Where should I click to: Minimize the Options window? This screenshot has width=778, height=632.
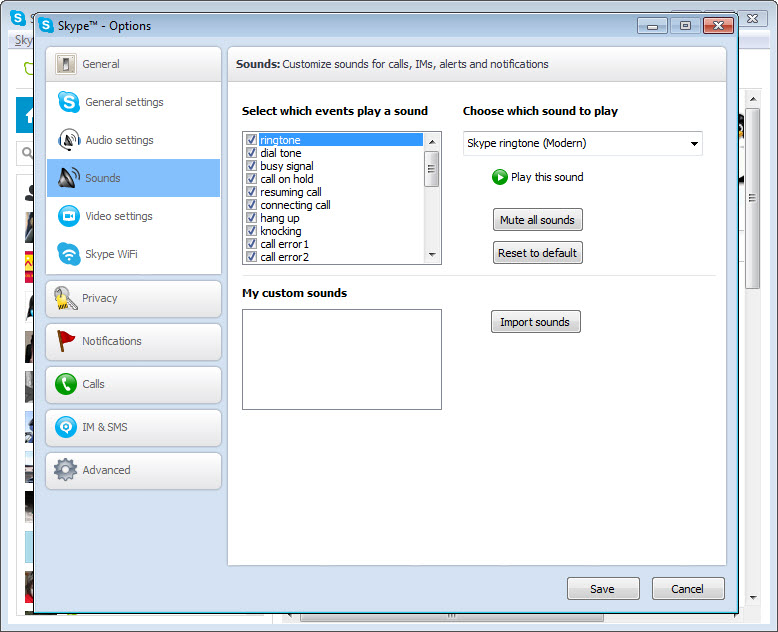[x=653, y=26]
